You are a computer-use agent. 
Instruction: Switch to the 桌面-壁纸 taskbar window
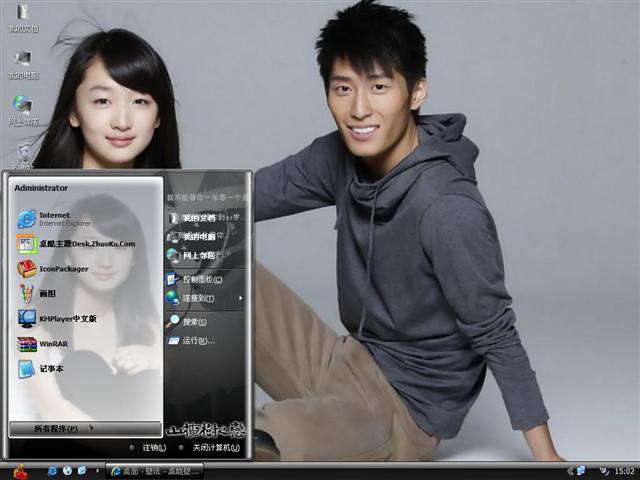(155, 470)
